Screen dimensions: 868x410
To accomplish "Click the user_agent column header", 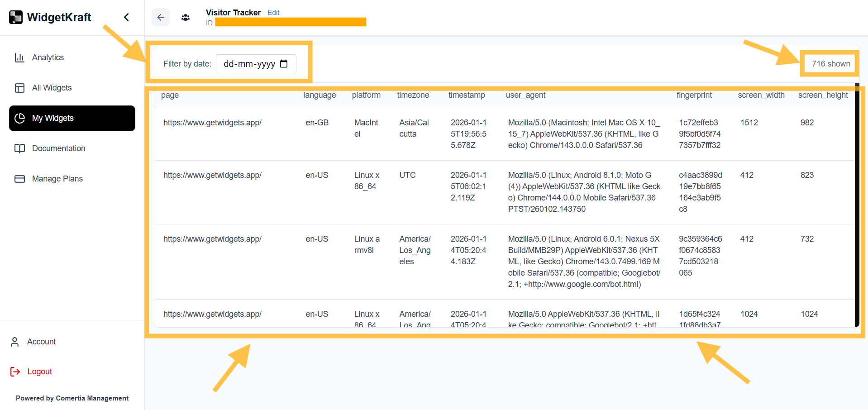I will coord(525,95).
